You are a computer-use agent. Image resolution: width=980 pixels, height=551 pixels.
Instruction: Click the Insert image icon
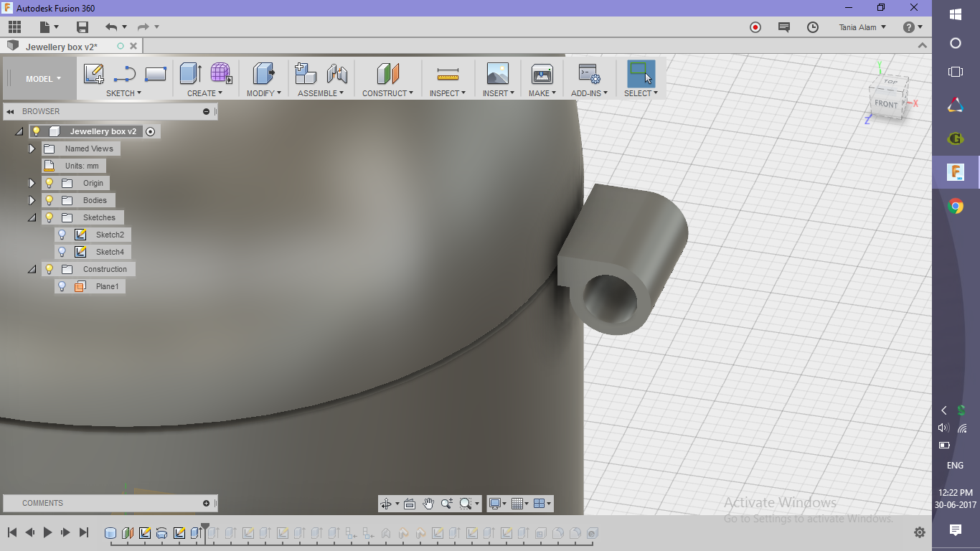click(497, 74)
